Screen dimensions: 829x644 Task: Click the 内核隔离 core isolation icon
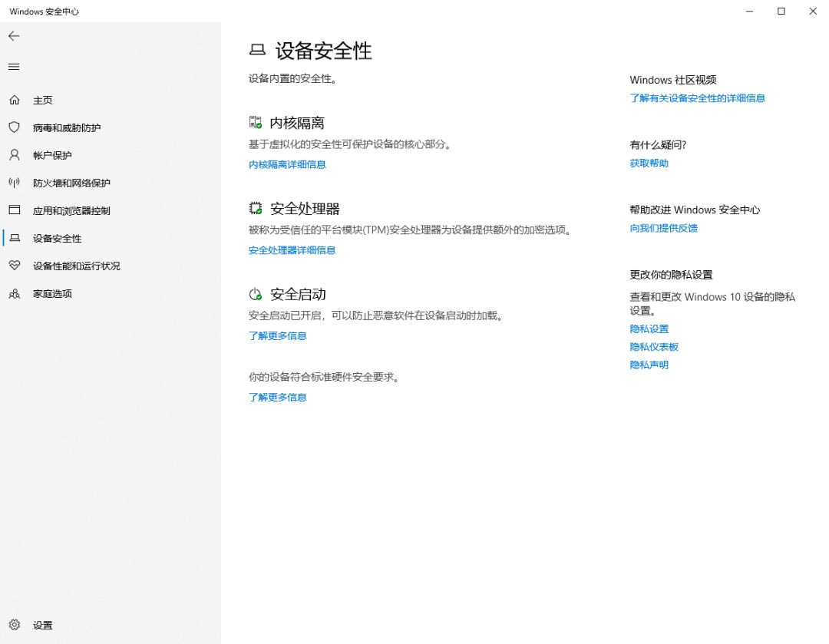[x=256, y=123]
